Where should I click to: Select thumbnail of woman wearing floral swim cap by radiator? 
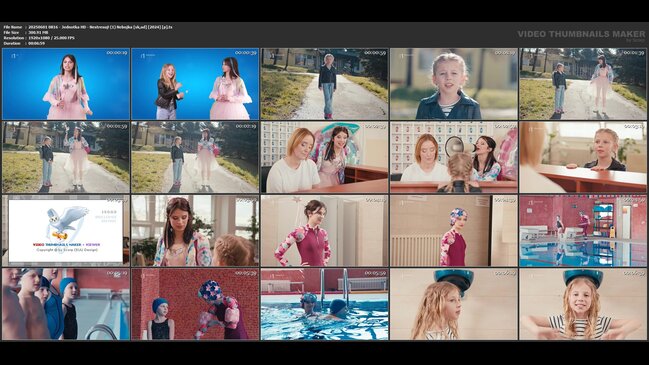click(x=454, y=231)
